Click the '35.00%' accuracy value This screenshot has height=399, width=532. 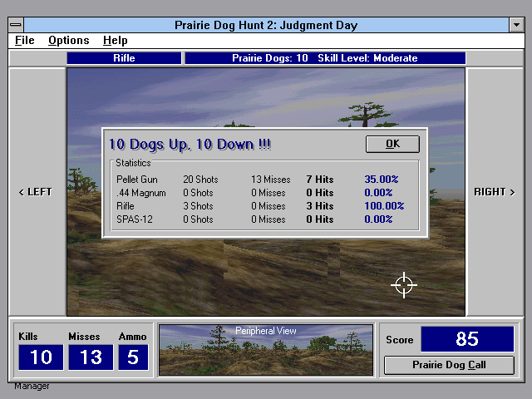382,180
